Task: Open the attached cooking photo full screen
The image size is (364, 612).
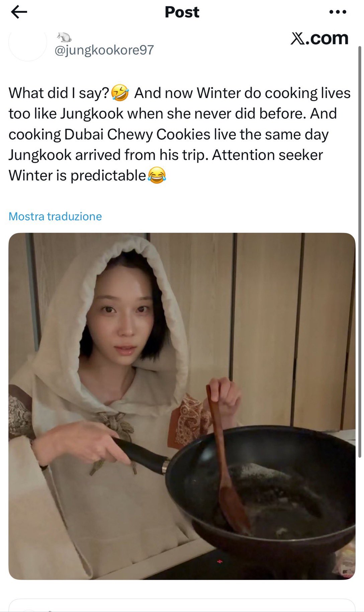Action: point(182,406)
